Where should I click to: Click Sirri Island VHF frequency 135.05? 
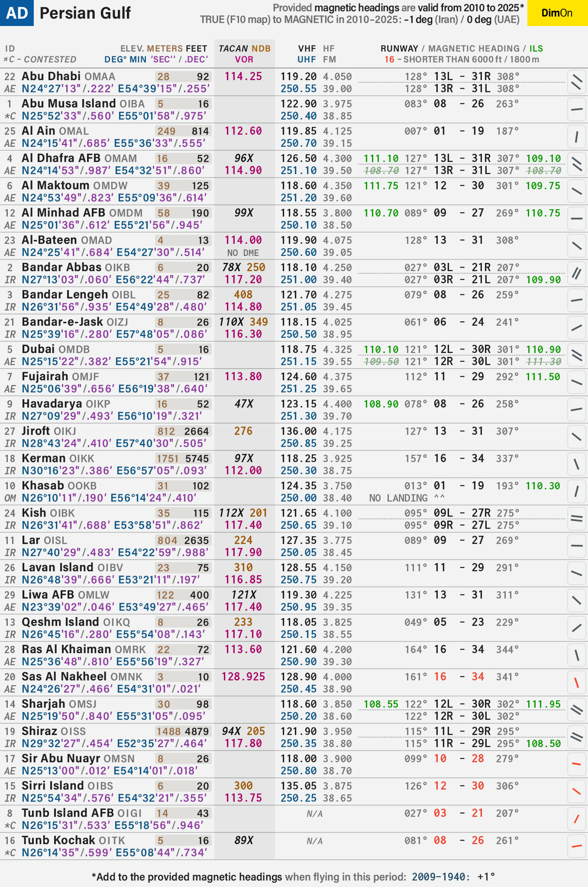pyautogui.click(x=298, y=786)
